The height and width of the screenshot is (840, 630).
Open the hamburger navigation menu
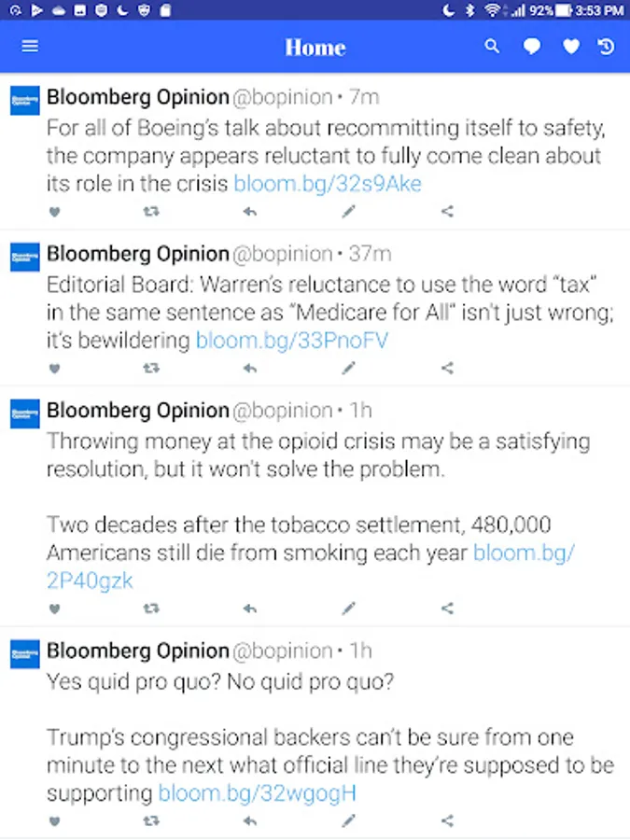pyautogui.click(x=30, y=46)
